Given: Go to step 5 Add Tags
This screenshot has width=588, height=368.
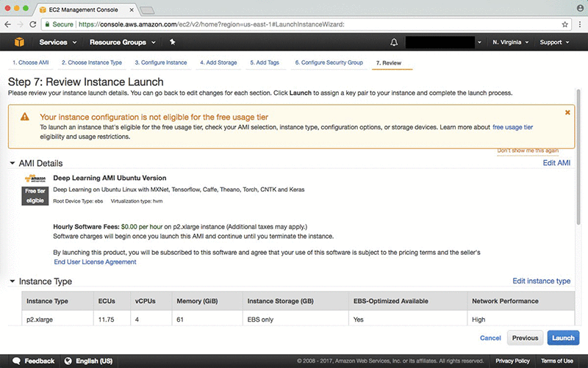Looking at the screenshot, I should coord(265,62).
